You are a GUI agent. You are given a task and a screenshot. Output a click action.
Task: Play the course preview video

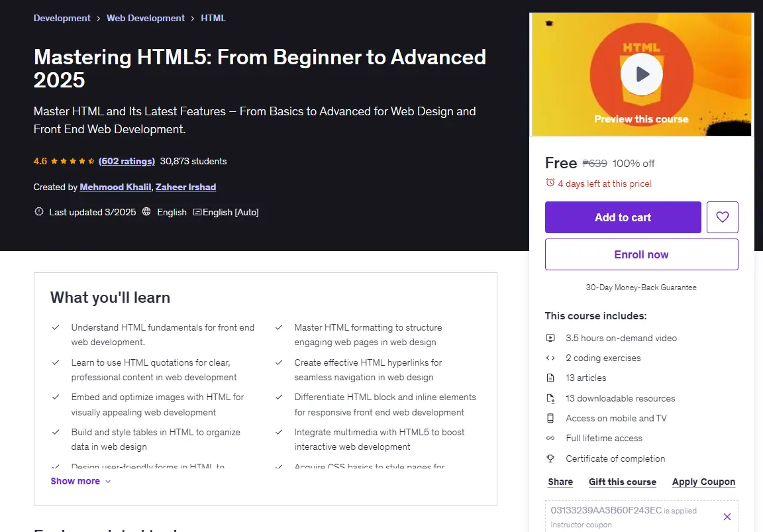point(641,74)
